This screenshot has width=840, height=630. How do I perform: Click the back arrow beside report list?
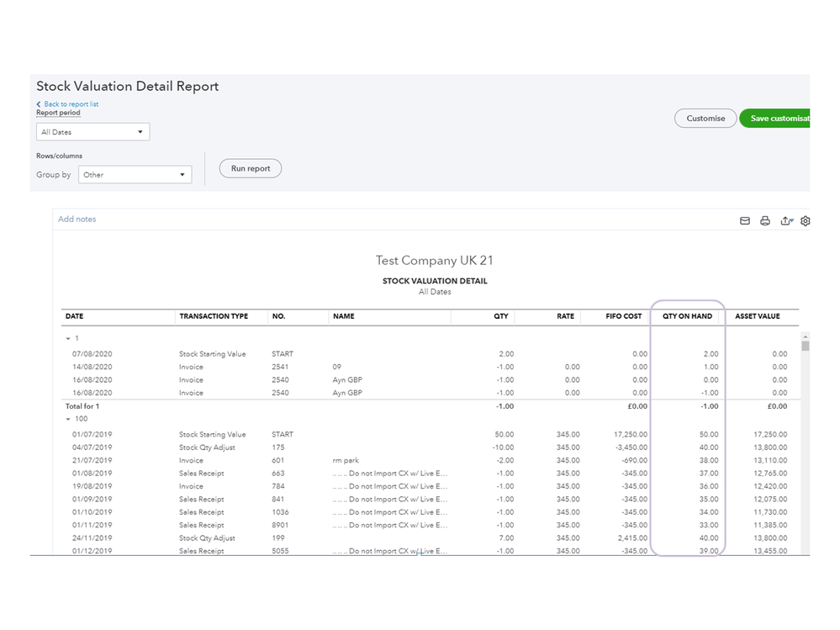(x=39, y=104)
